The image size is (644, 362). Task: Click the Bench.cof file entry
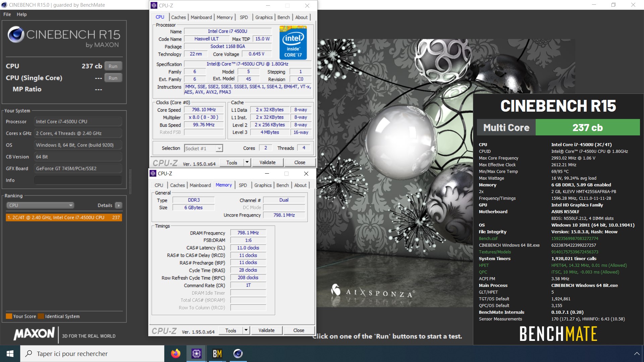tap(488, 239)
